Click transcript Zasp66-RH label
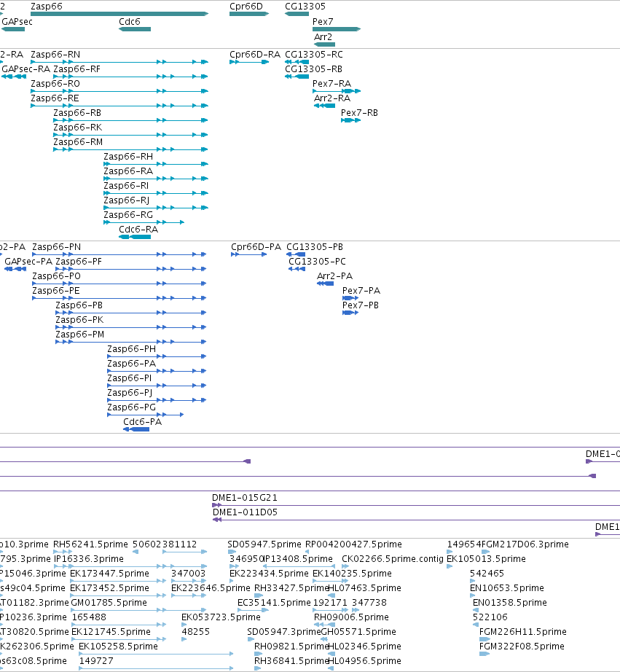Image resolution: width=620 pixels, height=672 pixels. (128, 157)
